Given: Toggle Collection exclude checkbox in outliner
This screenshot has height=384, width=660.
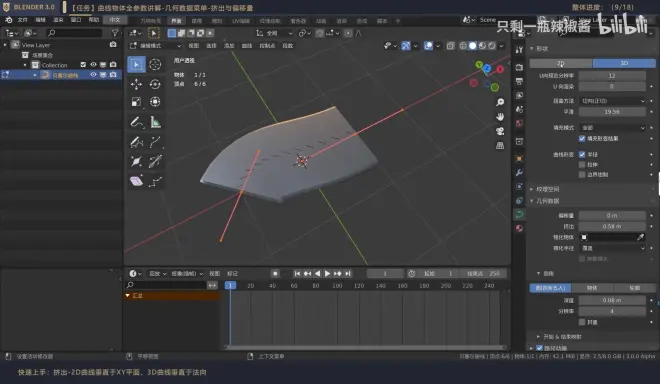Looking at the screenshot, I should click(x=83, y=64).
